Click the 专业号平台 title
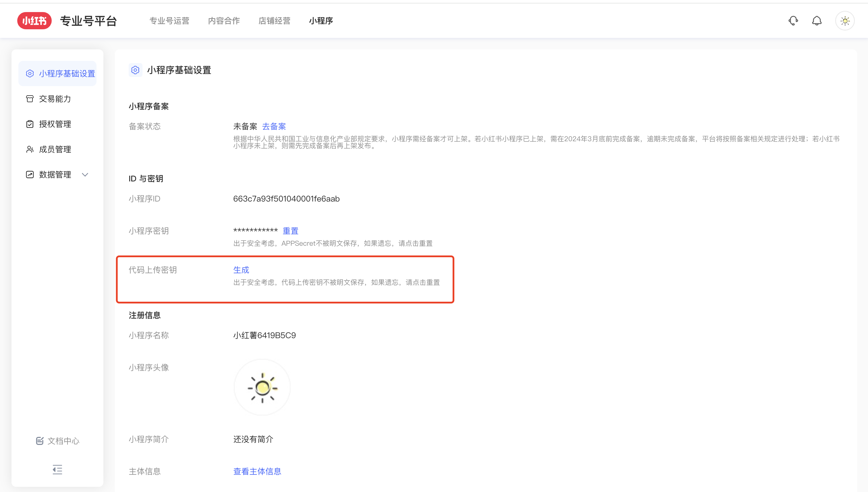The width and height of the screenshot is (868, 492). tap(88, 21)
